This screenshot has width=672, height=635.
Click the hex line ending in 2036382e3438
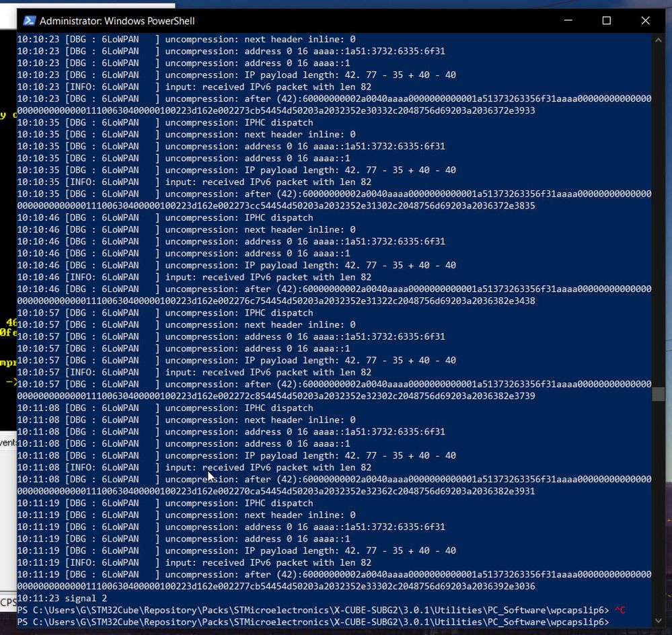tap(276, 301)
